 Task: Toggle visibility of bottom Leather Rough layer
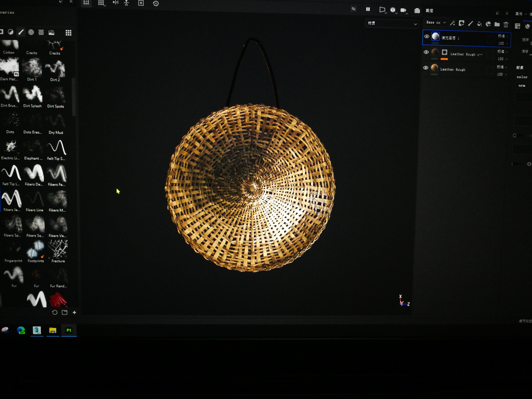point(425,68)
